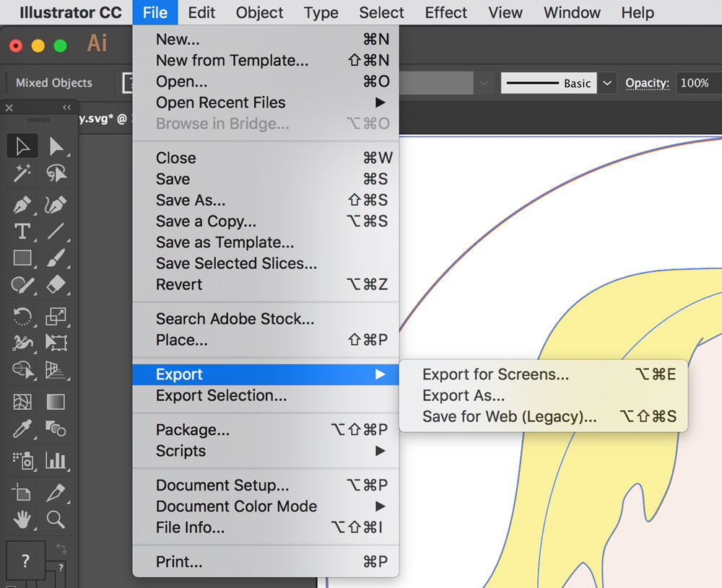The height and width of the screenshot is (588, 722).
Task: Open the Basic stroke style dropdown
Action: click(x=607, y=82)
